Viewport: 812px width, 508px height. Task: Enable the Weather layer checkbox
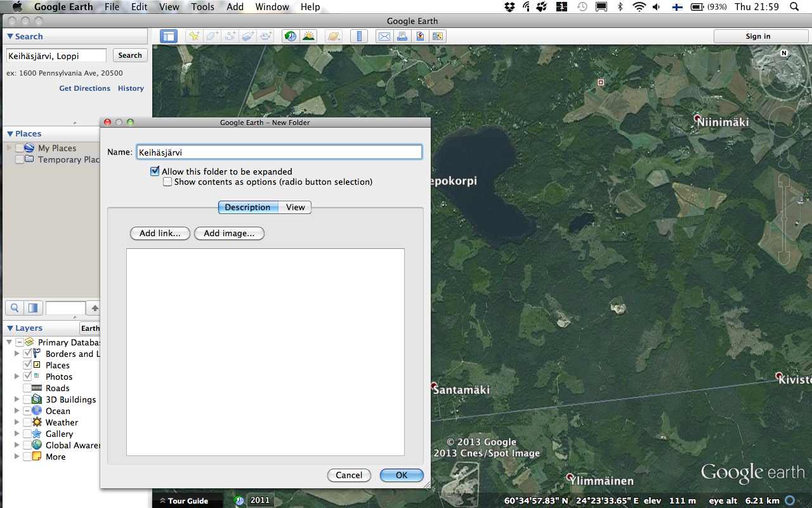coord(27,422)
